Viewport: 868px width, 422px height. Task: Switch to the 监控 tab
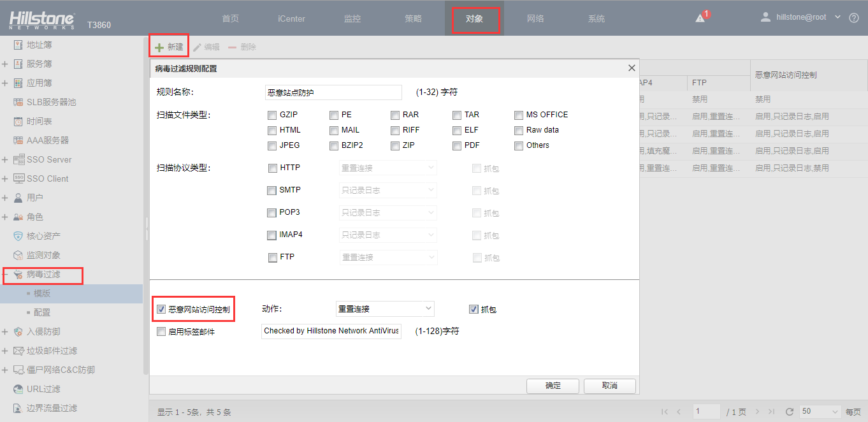352,18
